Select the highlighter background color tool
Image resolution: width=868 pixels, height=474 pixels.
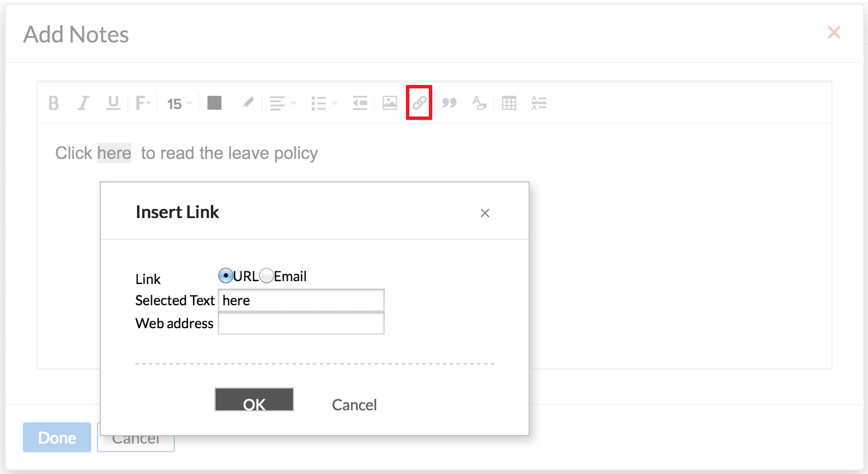tap(248, 103)
